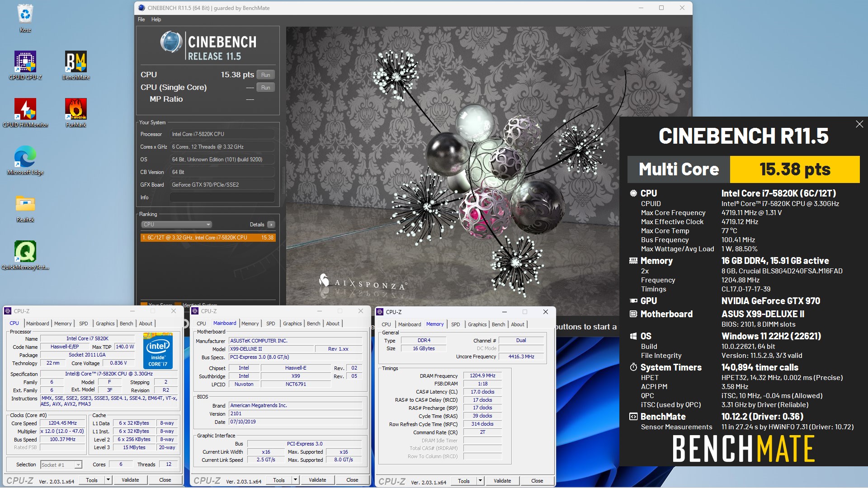Open BenchMate desktop shortcut
Screen dimensions: 868x488
point(76,66)
